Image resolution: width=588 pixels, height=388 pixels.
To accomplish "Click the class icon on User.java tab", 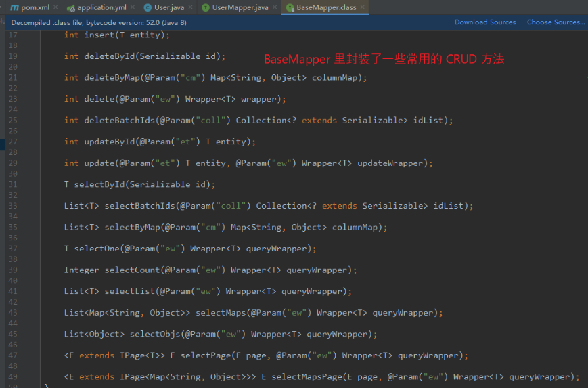I will [x=148, y=7].
